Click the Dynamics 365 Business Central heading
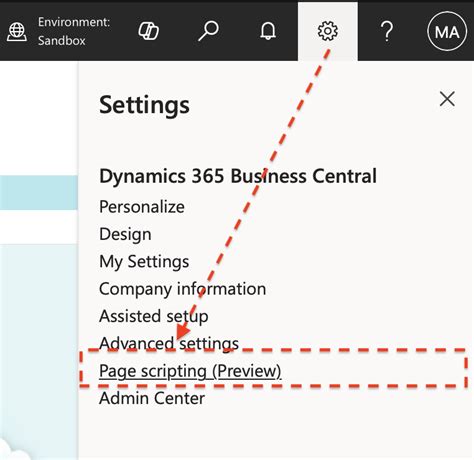The image size is (474, 460). (238, 176)
